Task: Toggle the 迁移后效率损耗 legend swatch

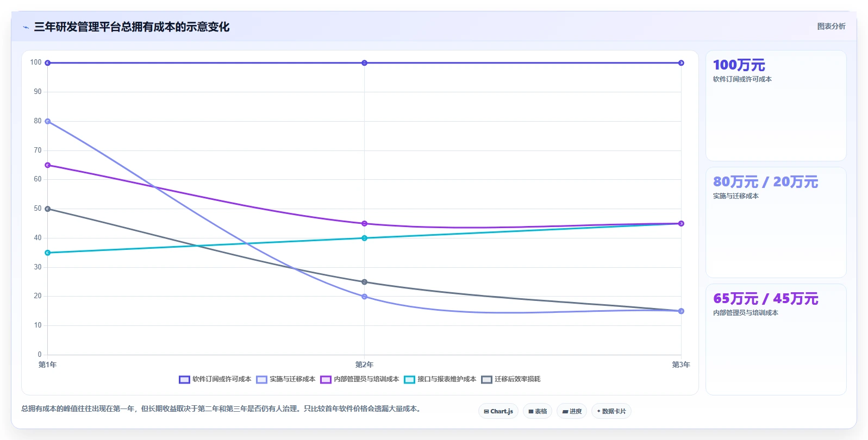Action: pyautogui.click(x=486, y=380)
